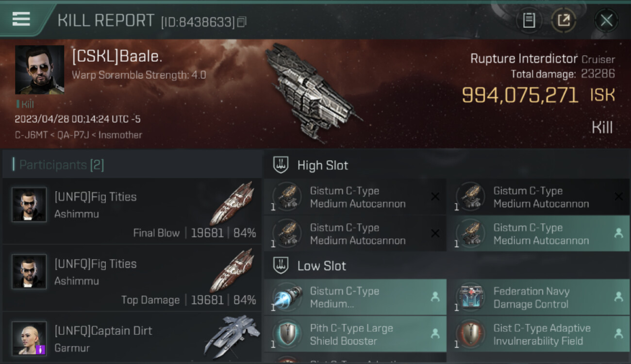Screen dimensions: 631x364
Task: Close the kill report window
Action: tap(606, 20)
